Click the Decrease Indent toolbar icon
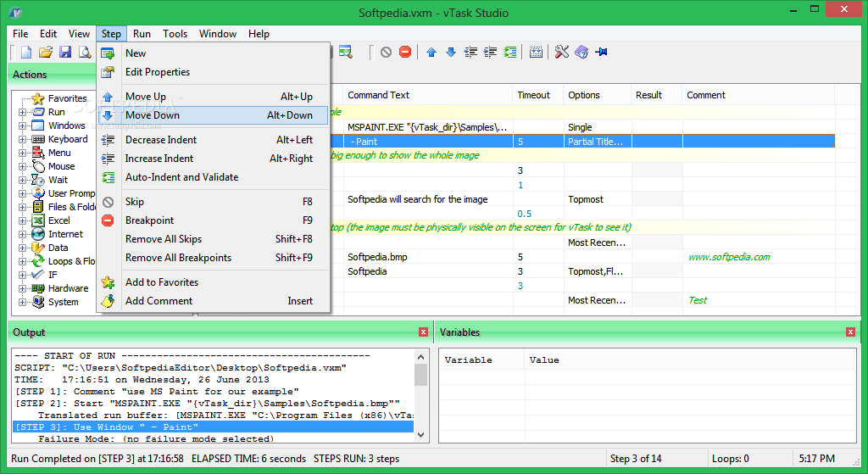 [x=470, y=52]
